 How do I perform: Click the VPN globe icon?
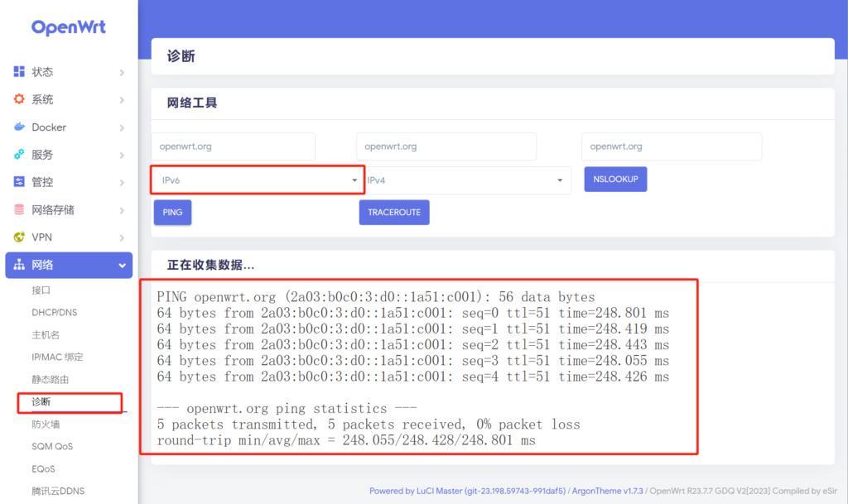point(19,238)
